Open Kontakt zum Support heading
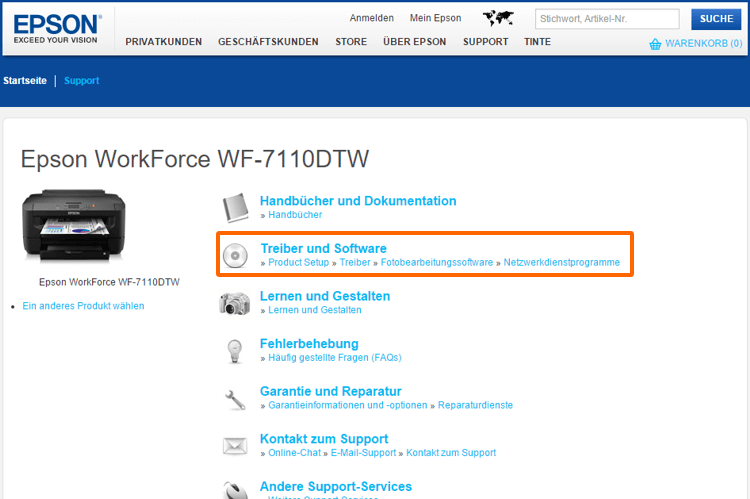The width and height of the screenshot is (750, 499). click(324, 439)
